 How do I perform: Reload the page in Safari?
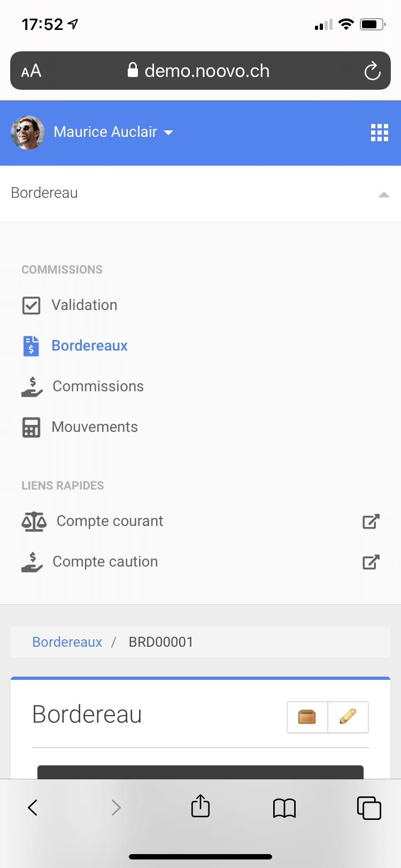coord(372,71)
